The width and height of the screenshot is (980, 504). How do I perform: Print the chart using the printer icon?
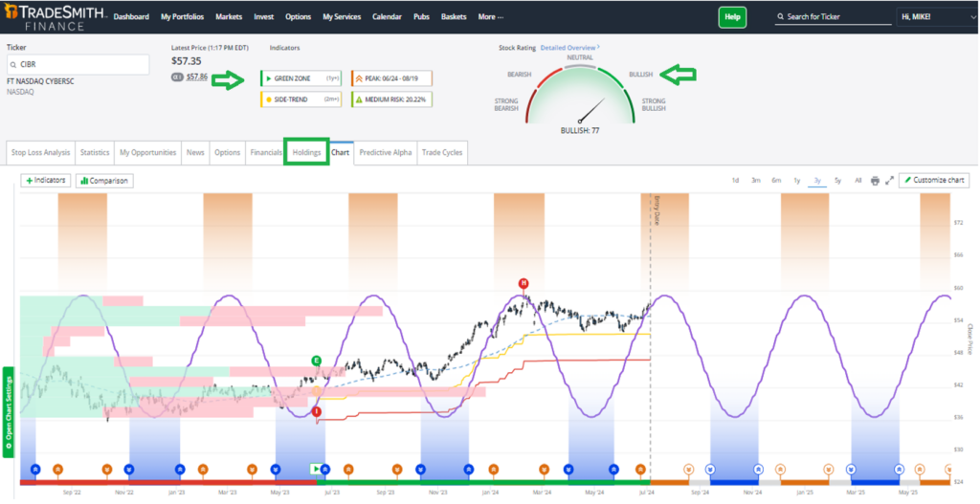(x=875, y=181)
